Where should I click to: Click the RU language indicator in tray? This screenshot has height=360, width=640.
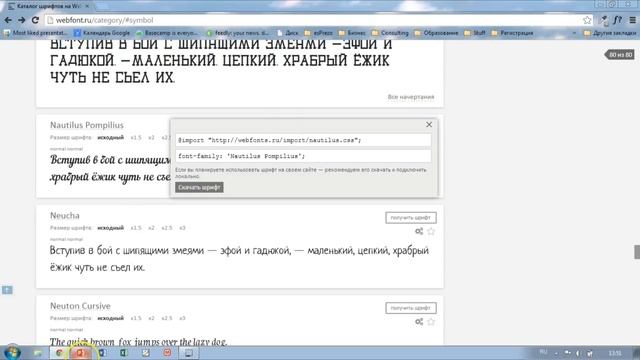(544, 352)
